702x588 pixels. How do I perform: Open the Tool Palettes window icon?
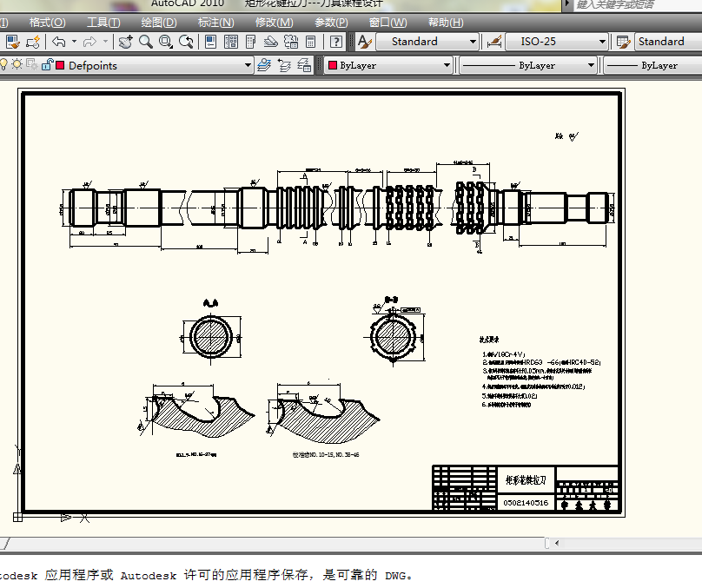pyautogui.click(x=251, y=42)
